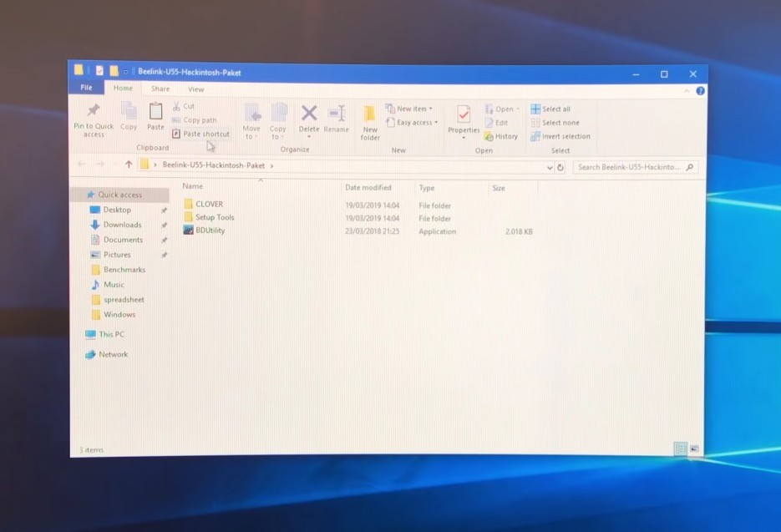The image size is (781, 532).
Task: Open the Quick Access Toolbar customize dropdown
Action: pos(126,72)
